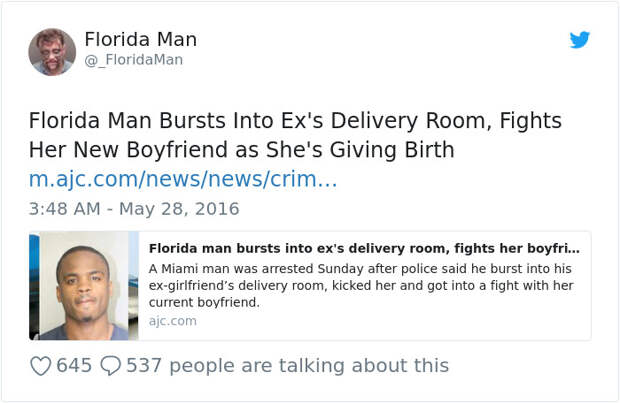Click the Twitter bird logo
The width and height of the screenshot is (620, 403).
[580, 41]
